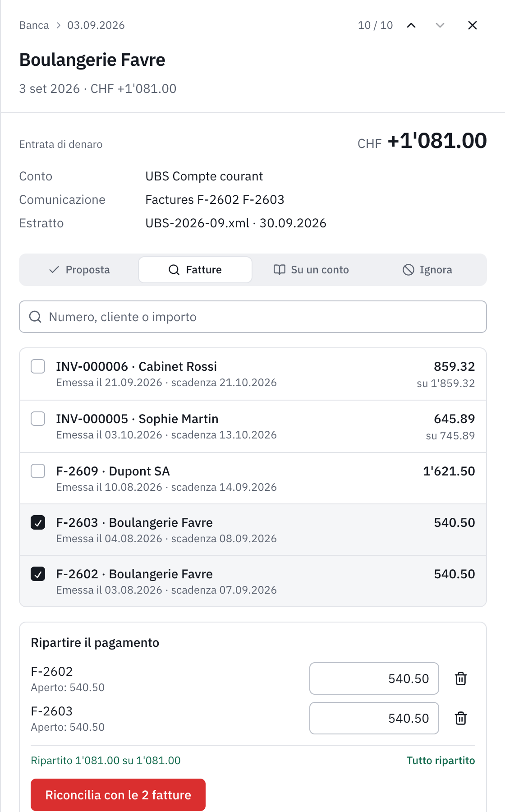Viewport: 505px width, 812px height.
Task: Click the magnifier icon in search field
Action: 35,317
